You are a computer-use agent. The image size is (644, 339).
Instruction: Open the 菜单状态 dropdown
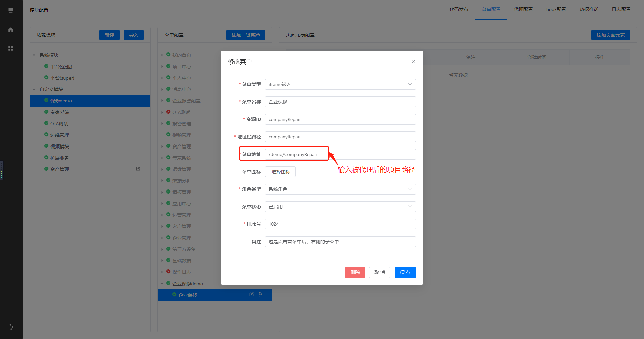pyautogui.click(x=340, y=207)
